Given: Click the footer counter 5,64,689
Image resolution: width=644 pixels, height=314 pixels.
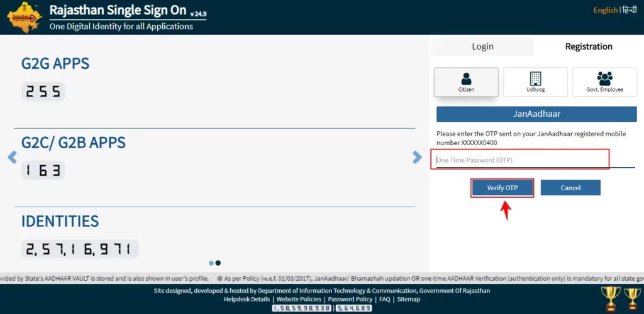Looking at the screenshot, I should tap(353, 308).
